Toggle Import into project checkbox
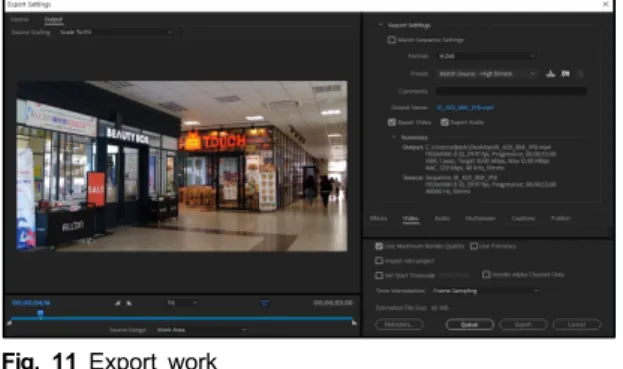This screenshot has height=369, width=623. click(x=379, y=261)
